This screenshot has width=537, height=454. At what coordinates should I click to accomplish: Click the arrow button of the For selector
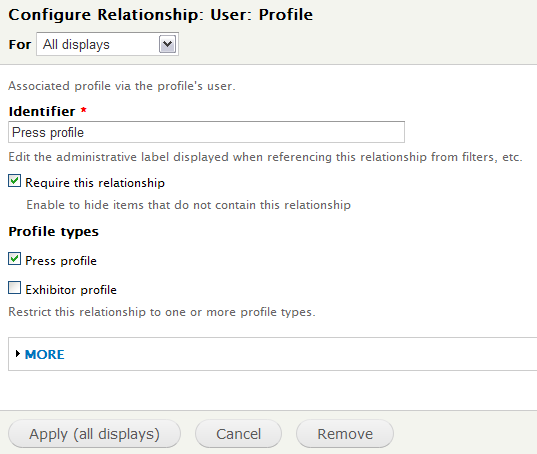[167, 44]
